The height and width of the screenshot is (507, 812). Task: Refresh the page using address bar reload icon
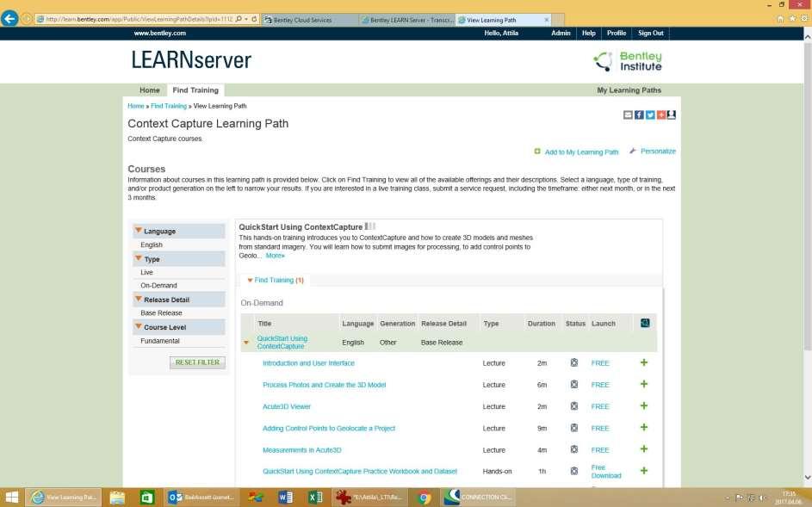click(254, 19)
